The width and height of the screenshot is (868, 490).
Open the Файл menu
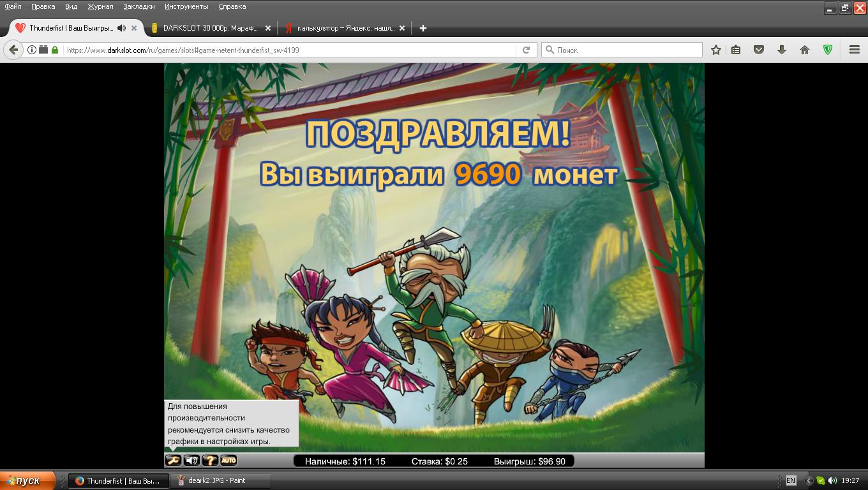(x=13, y=6)
